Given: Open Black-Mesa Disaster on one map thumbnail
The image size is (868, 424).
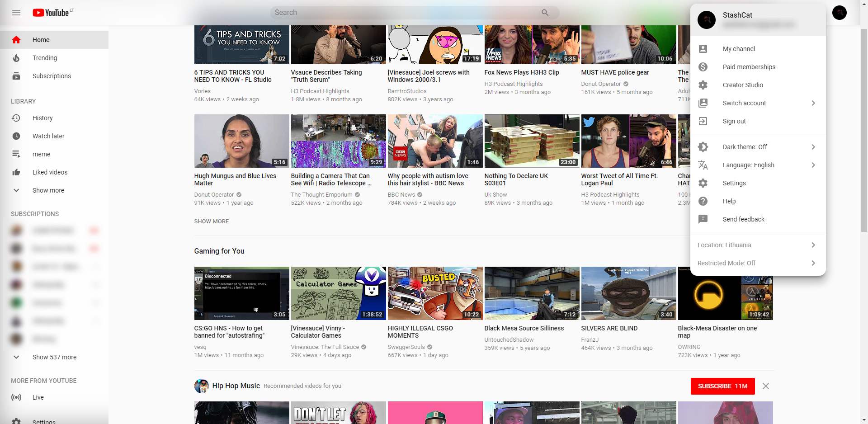Looking at the screenshot, I should click(725, 293).
